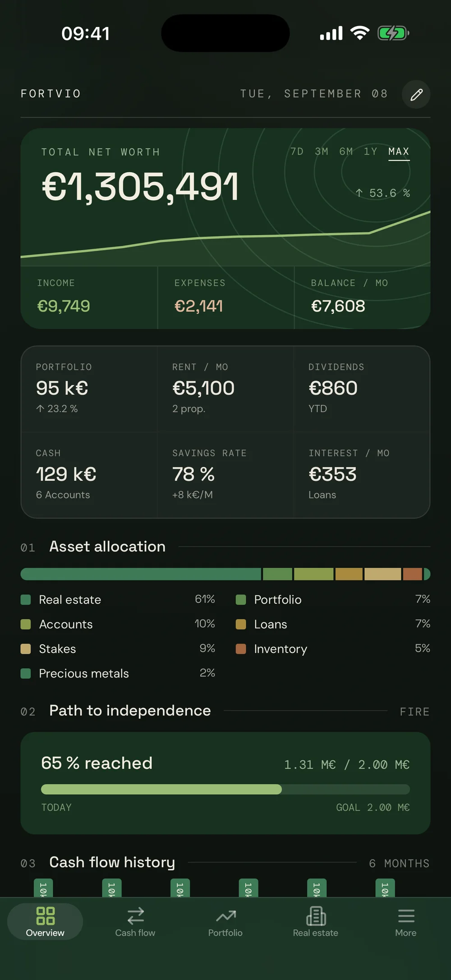
Task: Tap the 53.6 % growth indicator
Action: pos(382,193)
